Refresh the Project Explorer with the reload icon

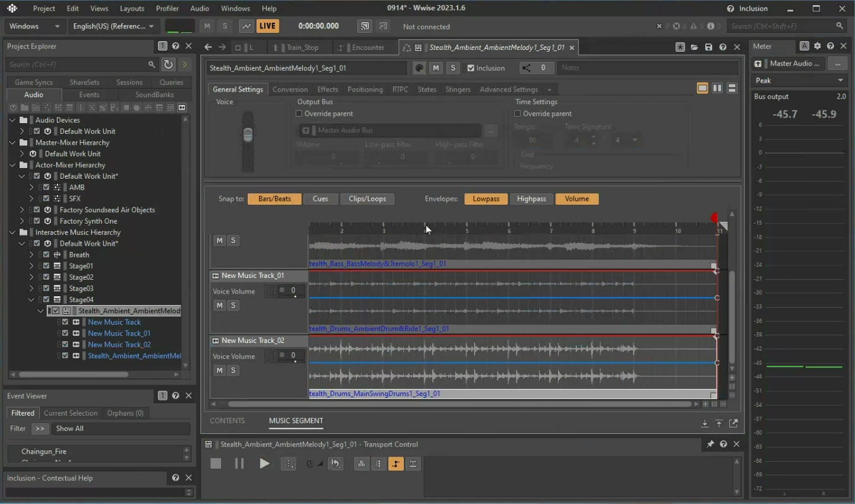pyautogui.click(x=168, y=64)
